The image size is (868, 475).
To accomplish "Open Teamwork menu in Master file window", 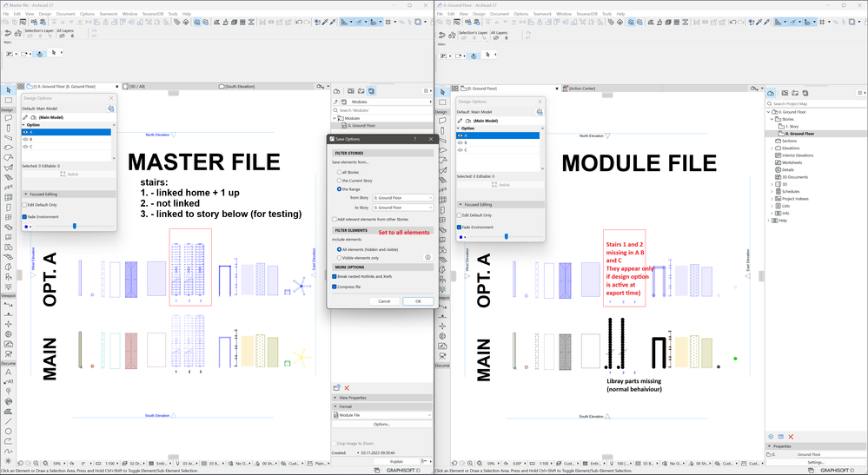I will click(x=109, y=14).
